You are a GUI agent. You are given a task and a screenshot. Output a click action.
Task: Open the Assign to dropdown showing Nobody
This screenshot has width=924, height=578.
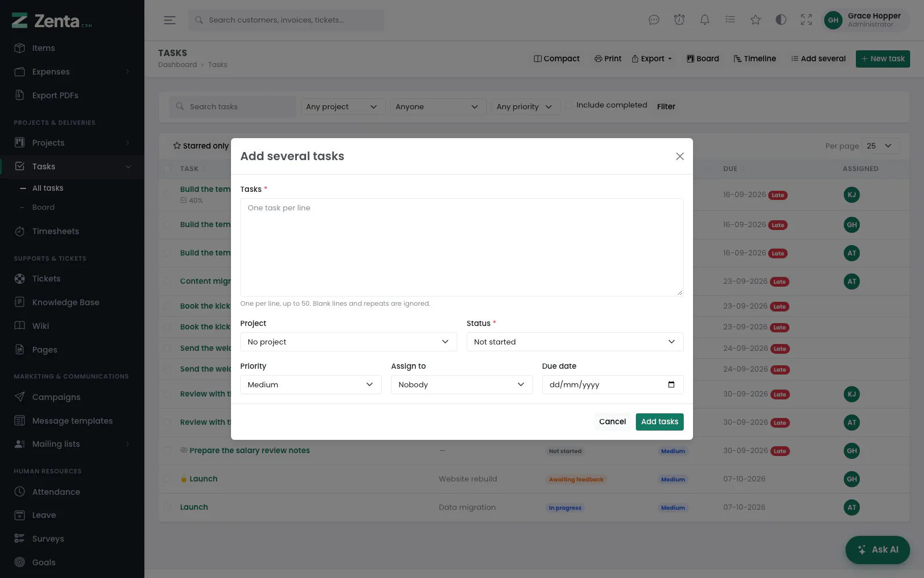pyautogui.click(x=462, y=385)
